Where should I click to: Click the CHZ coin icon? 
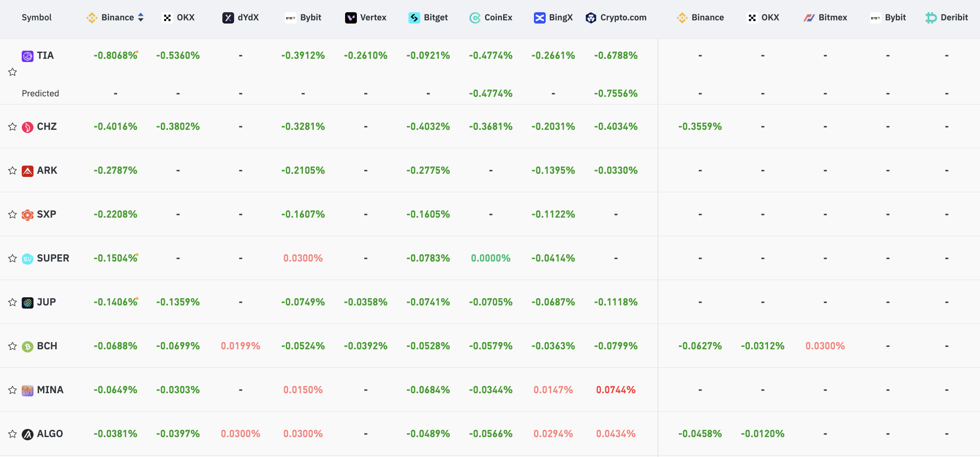tap(28, 127)
